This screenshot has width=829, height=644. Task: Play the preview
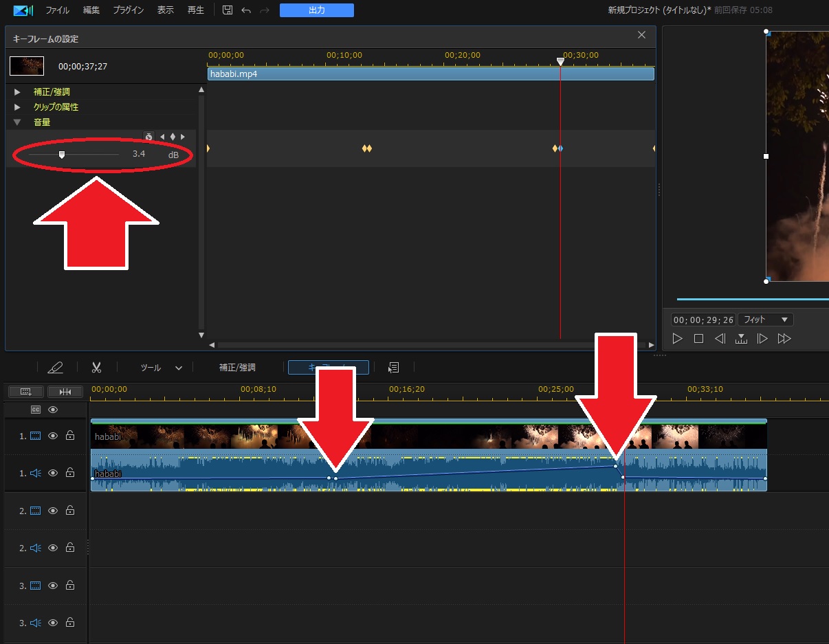click(x=677, y=338)
